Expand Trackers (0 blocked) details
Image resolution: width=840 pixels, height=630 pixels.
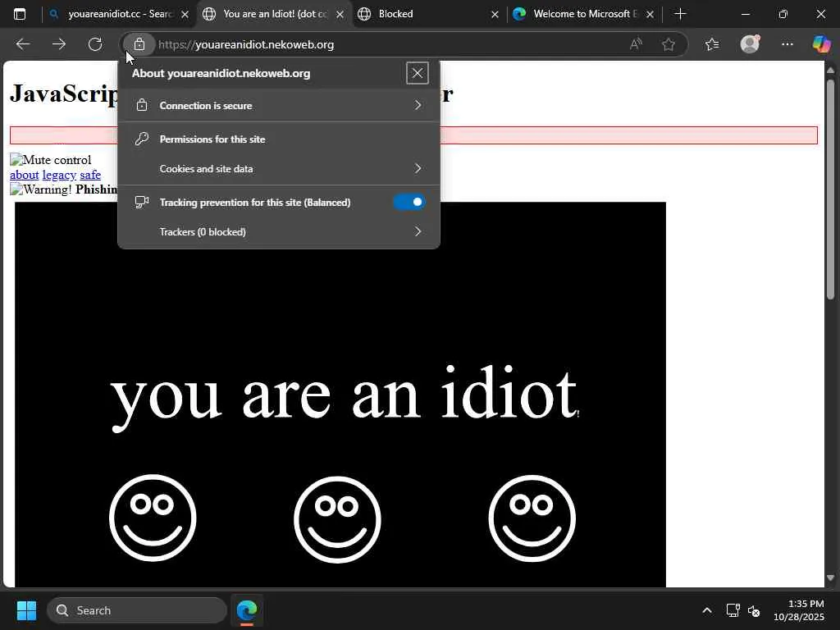(x=279, y=232)
